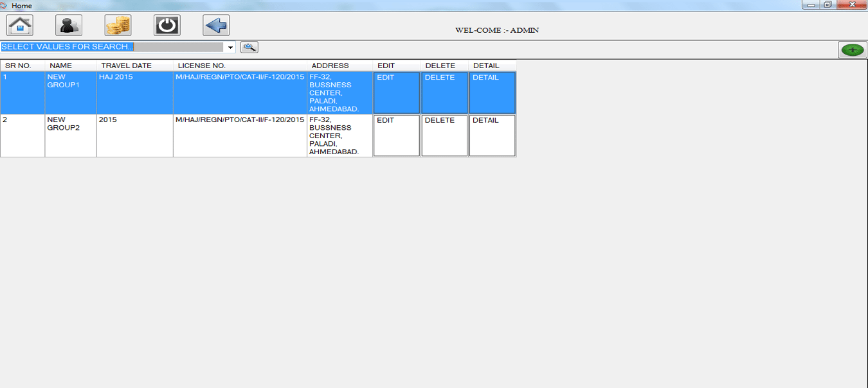The width and height of the screenshot is (868, 388).
Task: Click DETAIL for NEW GROUP2 row
Action: [493, 136]
